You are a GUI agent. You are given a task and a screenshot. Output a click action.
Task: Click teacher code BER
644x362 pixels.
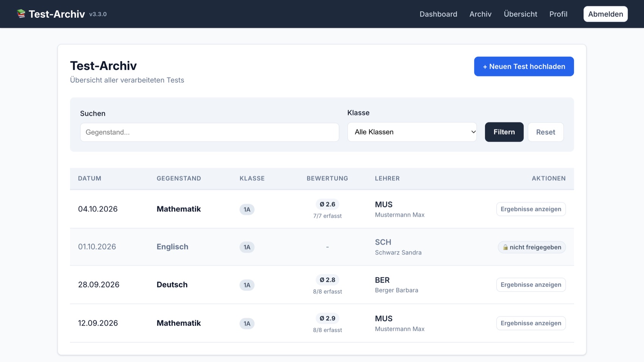pyautogui.click(x=382, y=280)
